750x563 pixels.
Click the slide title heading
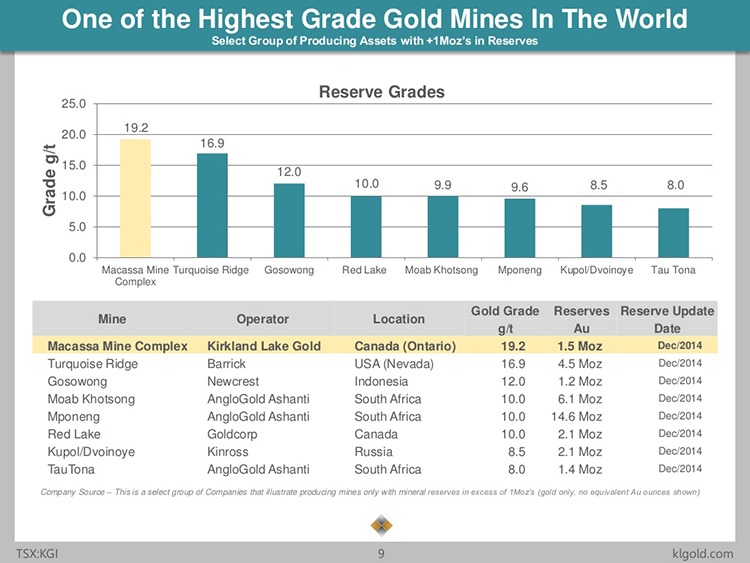(x=375, y=19)
